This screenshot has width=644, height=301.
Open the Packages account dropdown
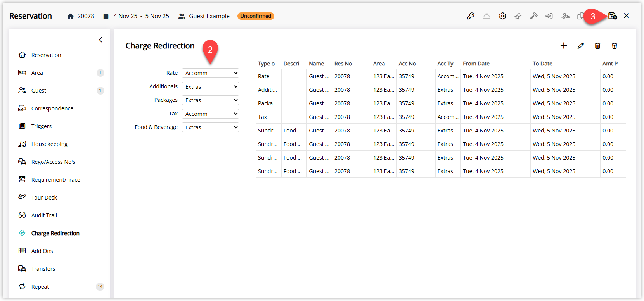[210, 100]
